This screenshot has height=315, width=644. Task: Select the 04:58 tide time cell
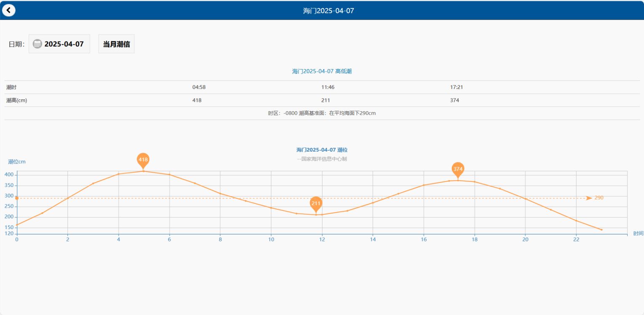pyautogui.click(x=199, y=87)
